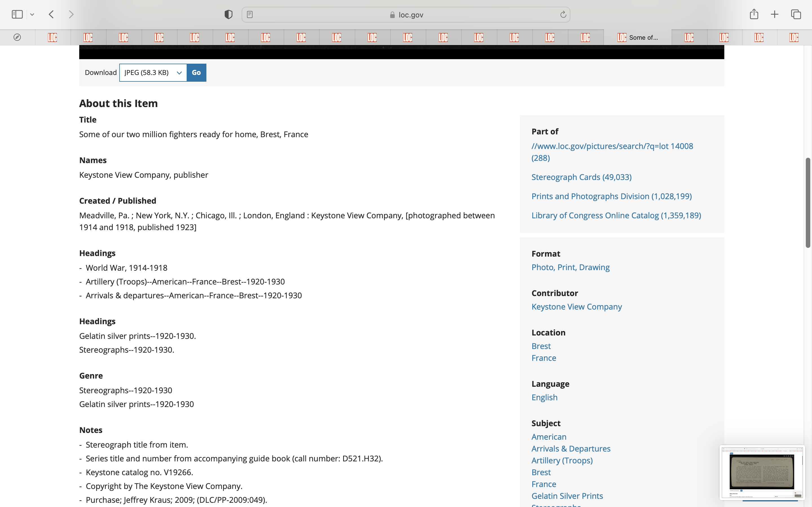Click the Safari sidebar toggle icon
812x507 pixels.
click(x=17, y=14)
